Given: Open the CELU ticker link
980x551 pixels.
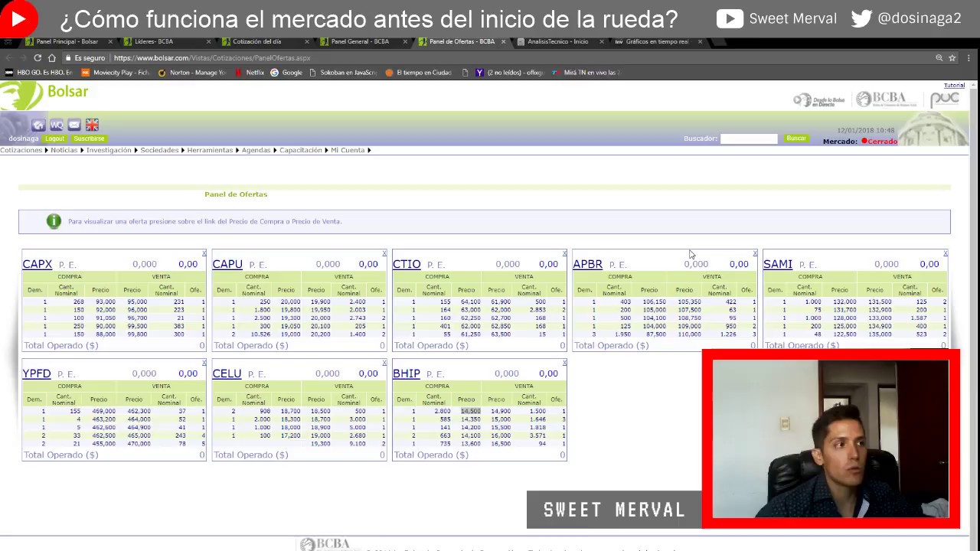Looking at the screenshot, I should (x=227, y=373).
